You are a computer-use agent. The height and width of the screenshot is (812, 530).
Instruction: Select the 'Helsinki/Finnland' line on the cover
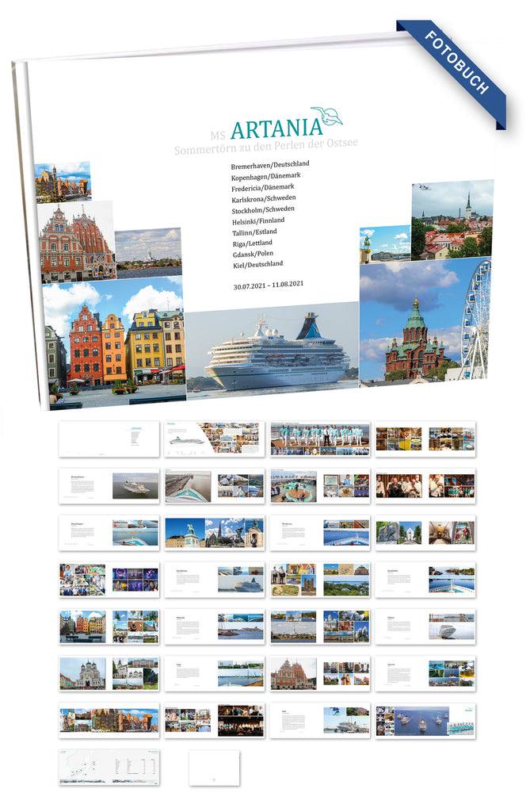point(258,221)
